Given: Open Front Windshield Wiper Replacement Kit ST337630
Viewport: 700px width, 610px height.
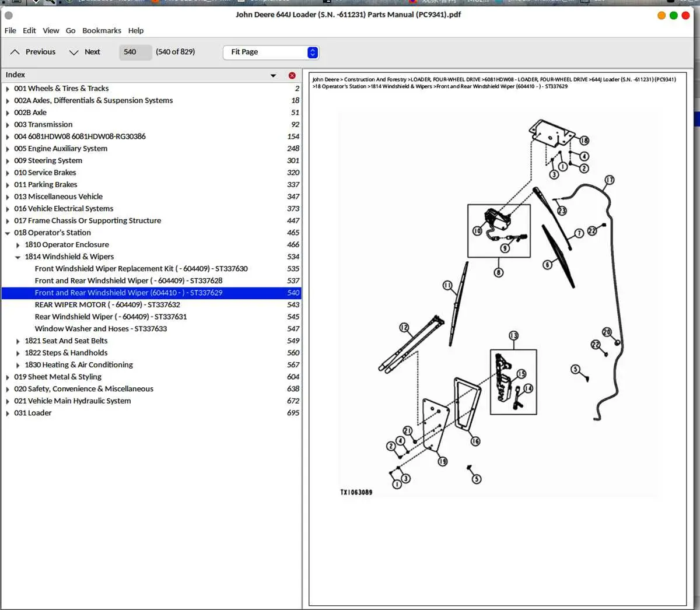Looking at the screenshot, I should pos(141,268).
